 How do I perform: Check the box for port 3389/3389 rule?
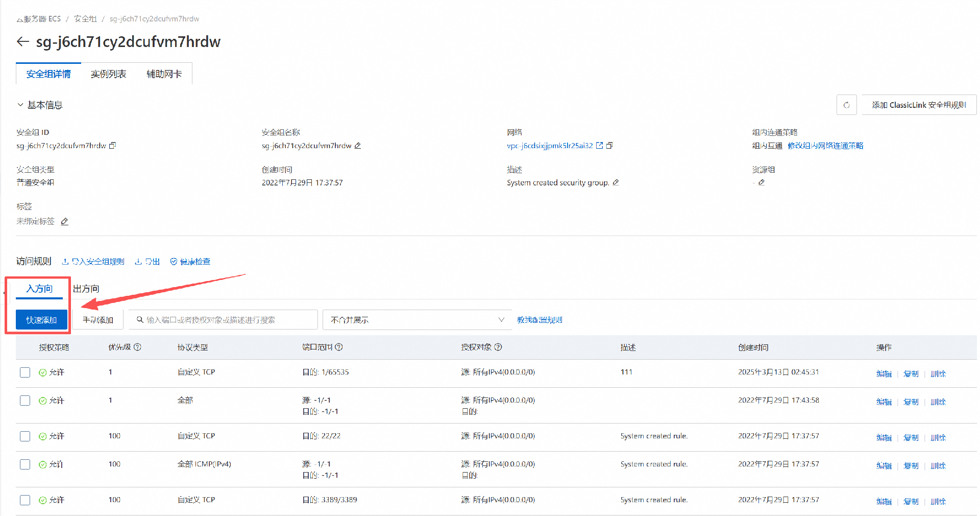25,500
